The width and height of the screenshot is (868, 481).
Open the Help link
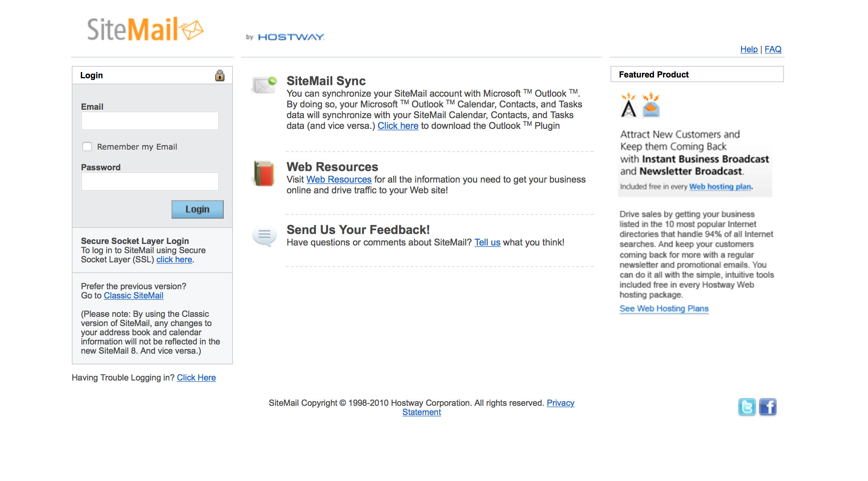pos(749,49)
